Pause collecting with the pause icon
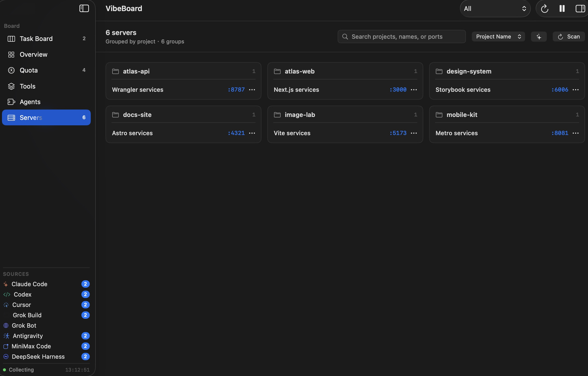The height and width of the screenshot is (376, 588). coord(562,8)
